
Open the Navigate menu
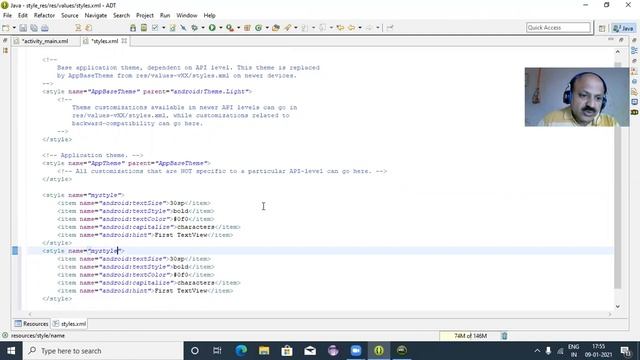[96, 16]
